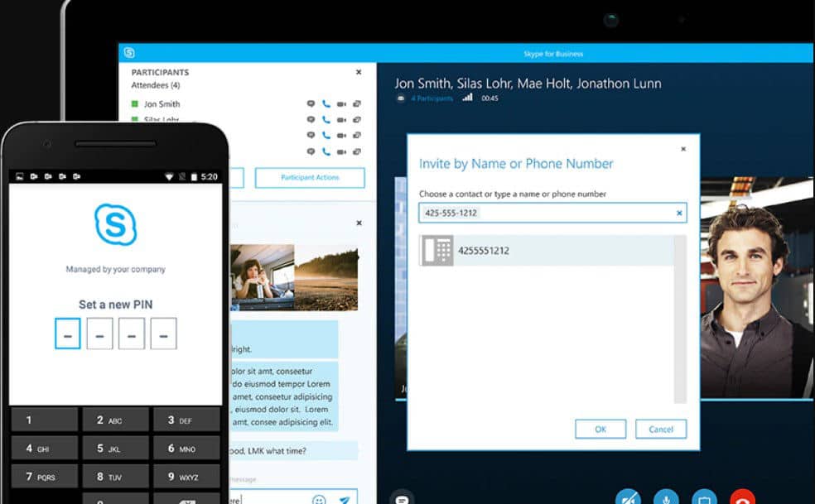Viewport: 815px width, 504px height.
Task: Open the Participant Actions button
Action: (x=310, y=178)
